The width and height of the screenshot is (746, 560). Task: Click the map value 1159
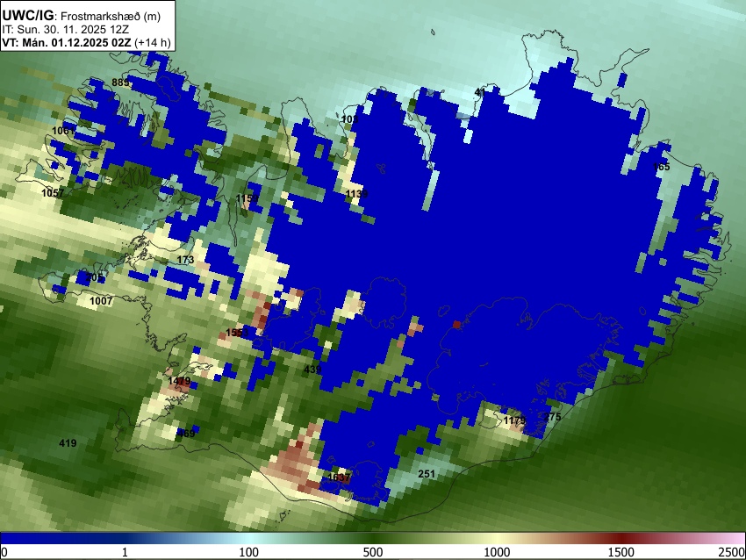(247, 198)
